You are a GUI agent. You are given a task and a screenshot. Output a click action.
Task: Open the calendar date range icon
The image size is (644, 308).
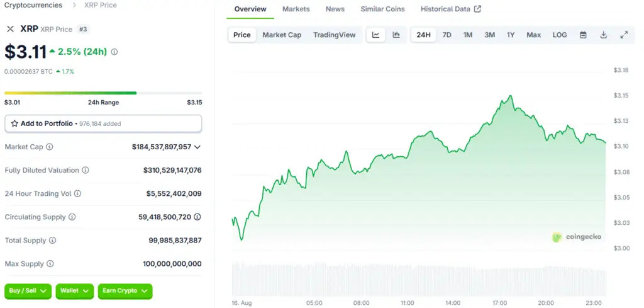pyautogui.click(x=583, y=35)
